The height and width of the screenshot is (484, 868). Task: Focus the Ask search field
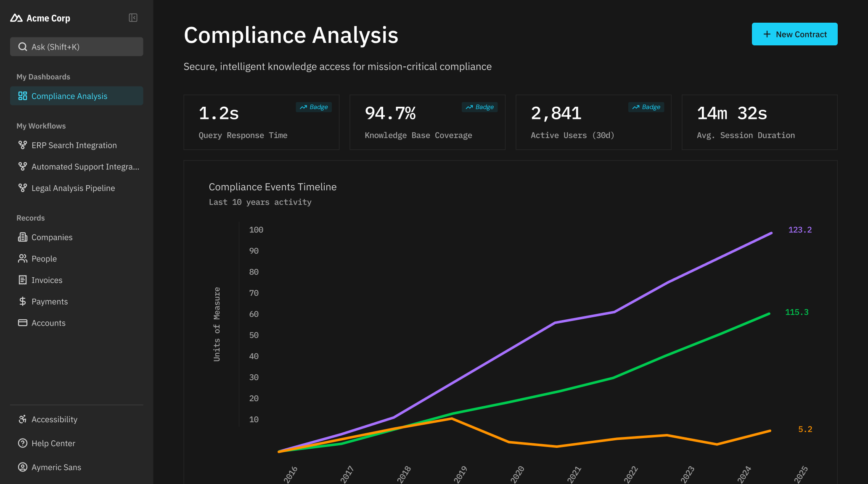tap(77, 47)
